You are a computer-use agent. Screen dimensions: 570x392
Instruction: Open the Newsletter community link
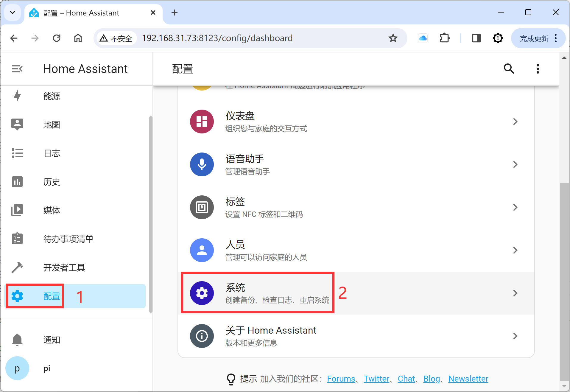pyautogui.click(x=468, y=379)
